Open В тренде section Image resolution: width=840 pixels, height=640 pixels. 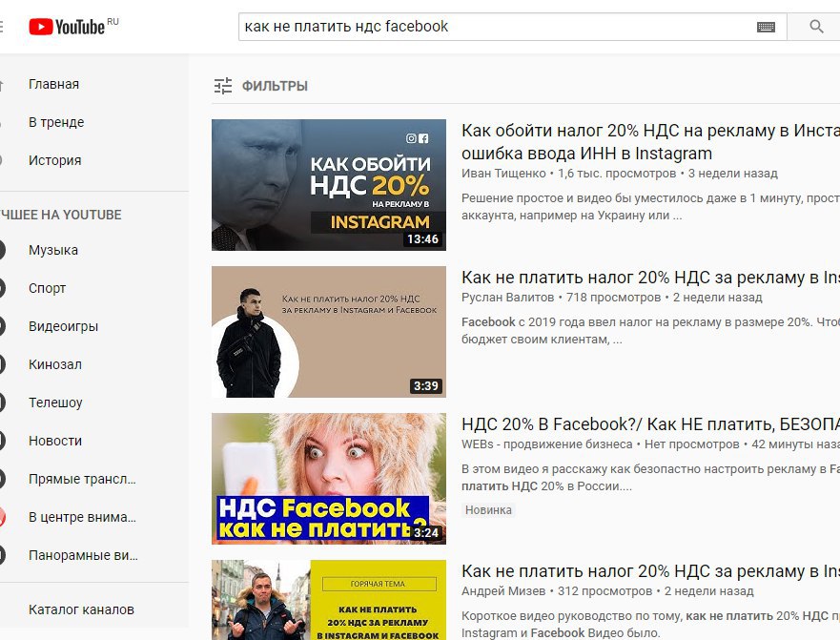(x=56, y=122)
